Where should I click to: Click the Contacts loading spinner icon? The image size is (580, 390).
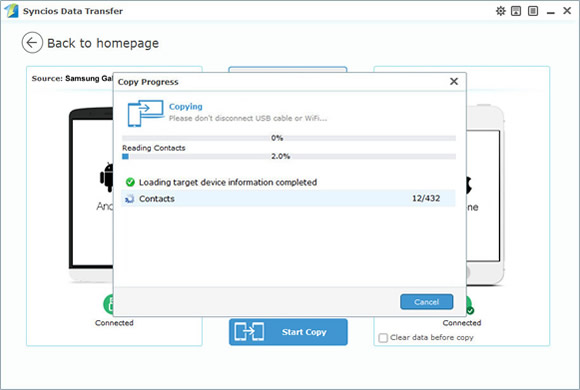click(129, 199)
